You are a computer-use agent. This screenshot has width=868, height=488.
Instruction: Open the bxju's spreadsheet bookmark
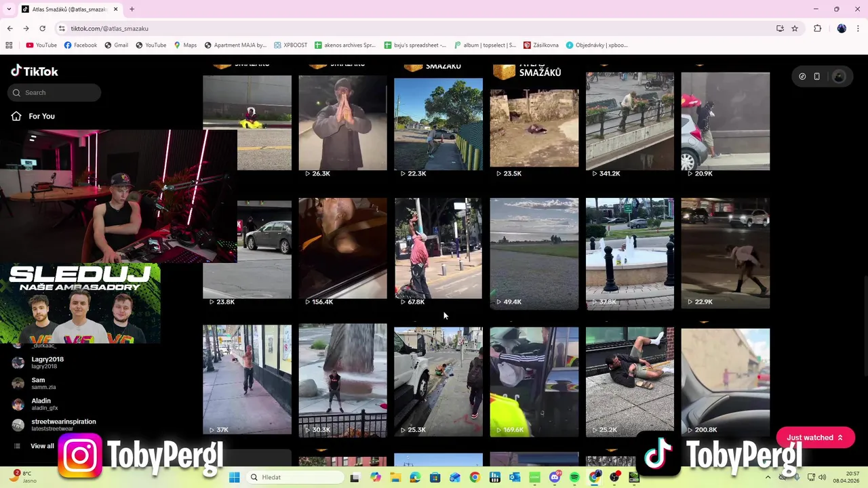[415, 45]
